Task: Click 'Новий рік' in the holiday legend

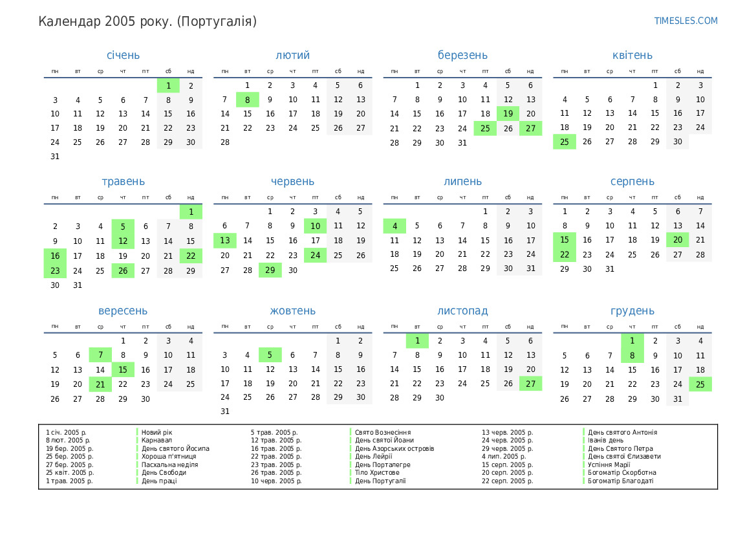Action: [x=157, y=432]
